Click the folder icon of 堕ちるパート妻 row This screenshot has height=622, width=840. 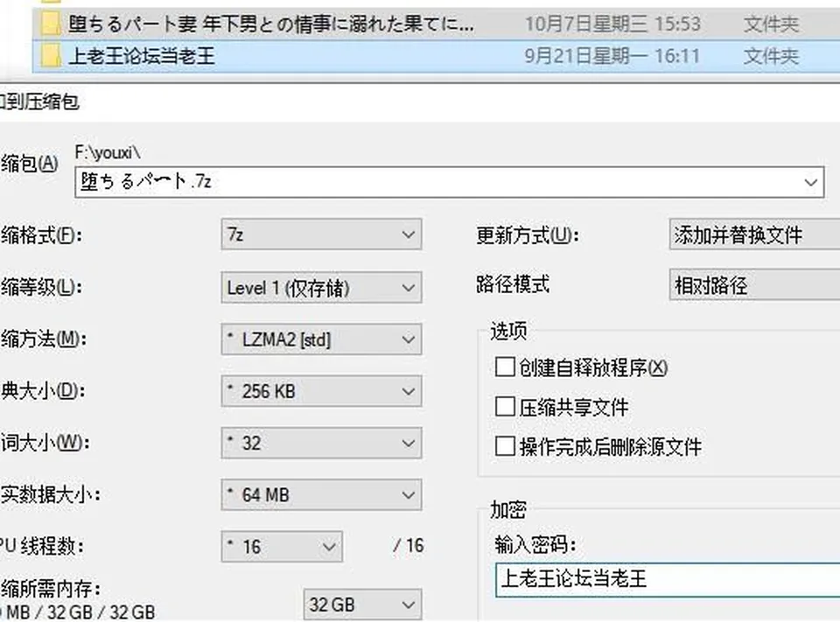51,24
